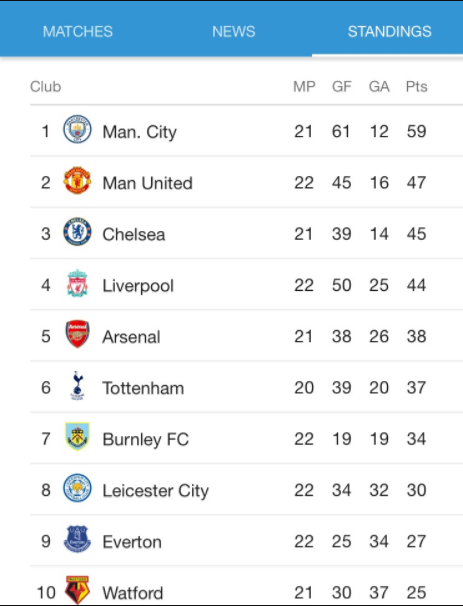Click the Watford club badge
This screenshot has height=606, width=463.
point(77,590)
